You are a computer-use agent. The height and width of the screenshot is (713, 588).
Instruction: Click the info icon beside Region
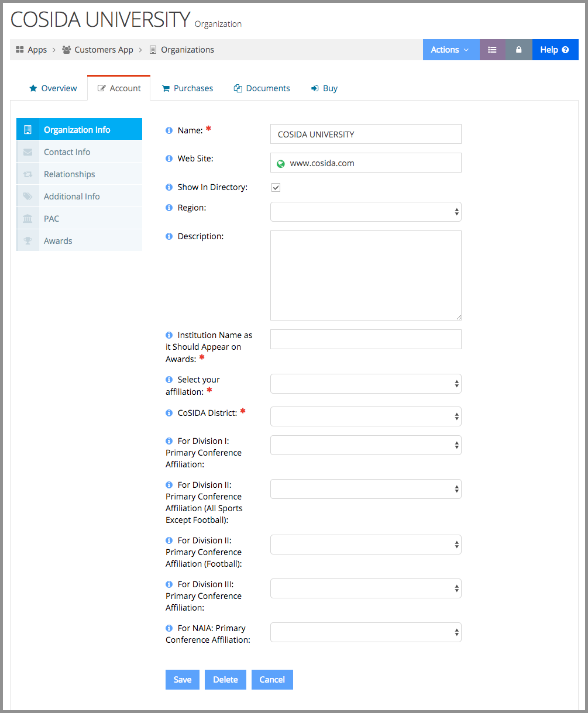(169, 208)
